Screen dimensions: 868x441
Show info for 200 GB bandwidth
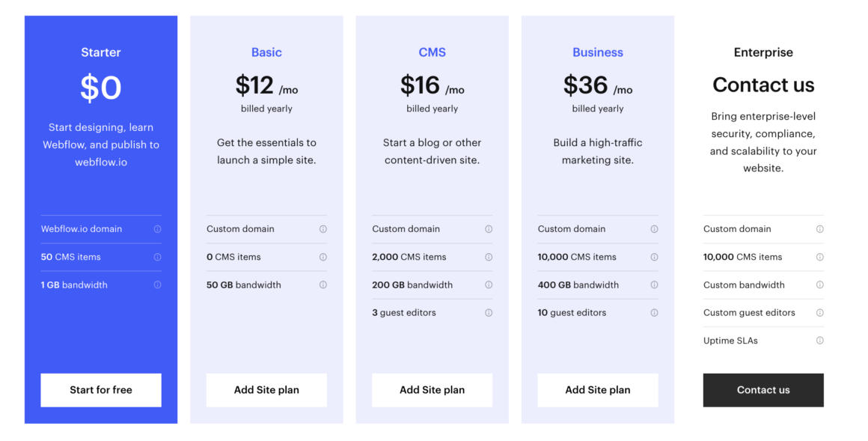(x=488, y=285)
